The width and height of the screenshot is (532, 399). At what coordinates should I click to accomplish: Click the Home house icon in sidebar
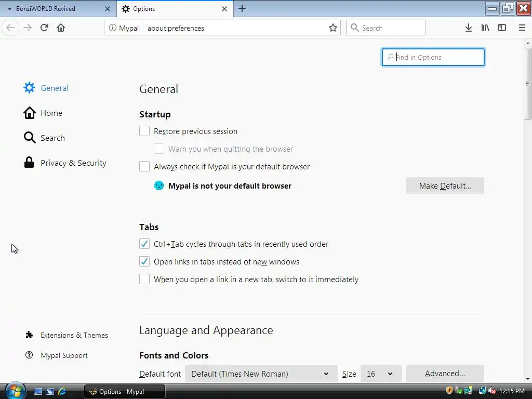(x=29, y=113)
